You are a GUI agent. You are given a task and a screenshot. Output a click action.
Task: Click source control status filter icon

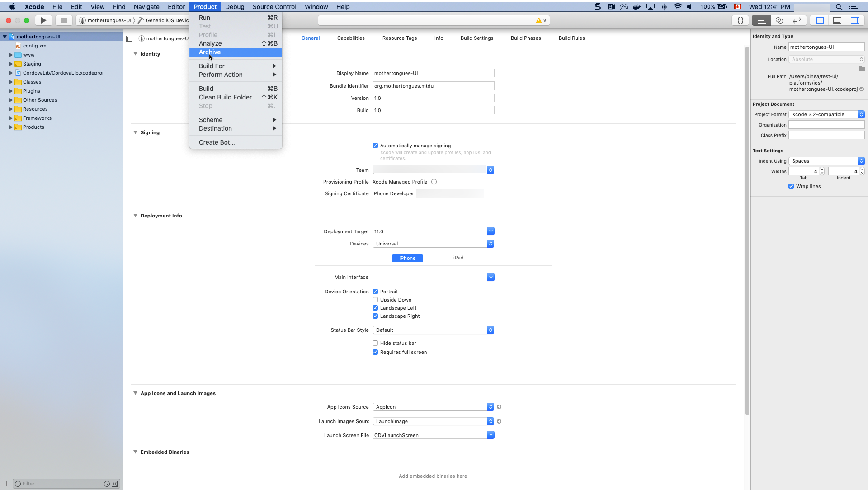click(115, 484)
